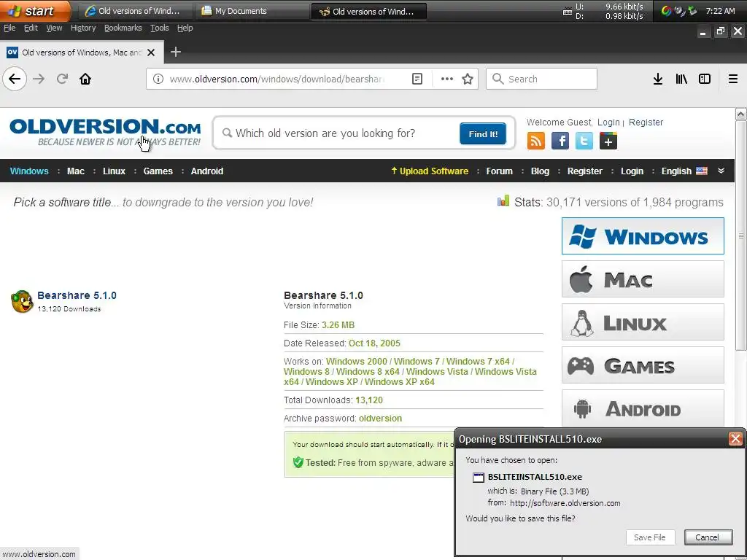Screen dimensions: 747x560
Task: Click Register in the dark nav bar
Action: point(584,171)
